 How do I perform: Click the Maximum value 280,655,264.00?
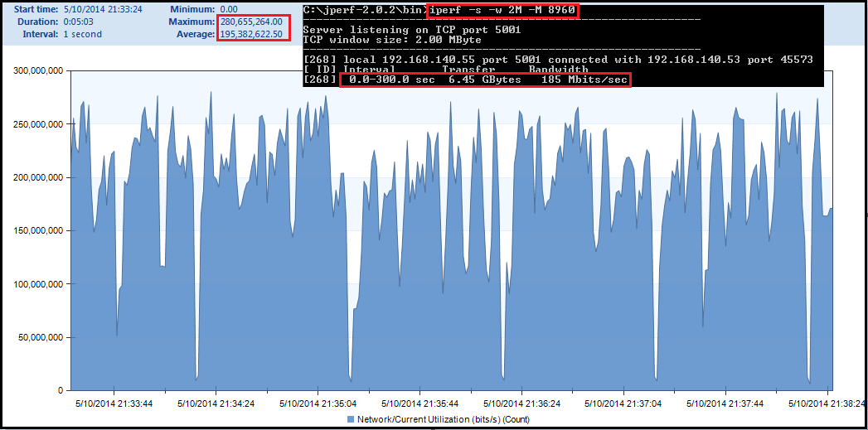click(x=251, y=22)
